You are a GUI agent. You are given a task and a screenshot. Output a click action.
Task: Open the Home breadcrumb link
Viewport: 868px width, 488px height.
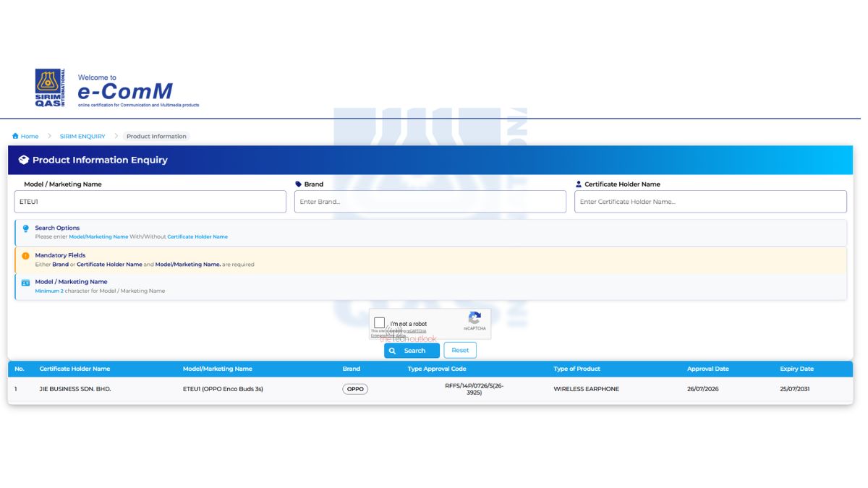coord(30,136)
